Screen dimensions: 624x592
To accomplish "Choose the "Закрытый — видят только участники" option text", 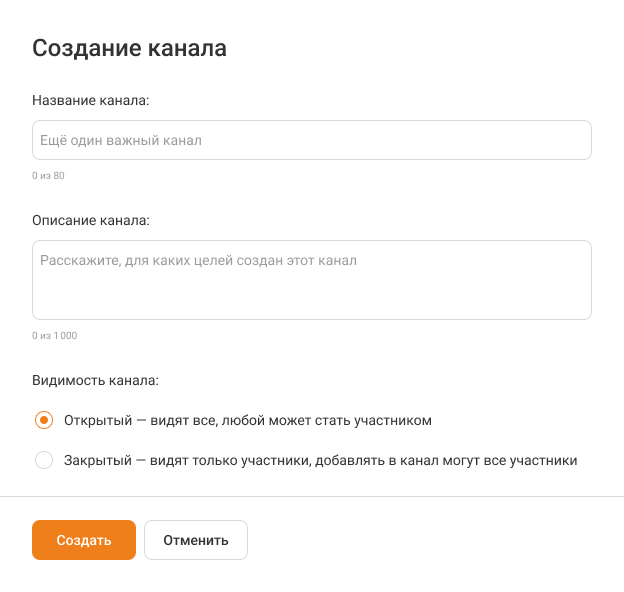I will (200, 461).
